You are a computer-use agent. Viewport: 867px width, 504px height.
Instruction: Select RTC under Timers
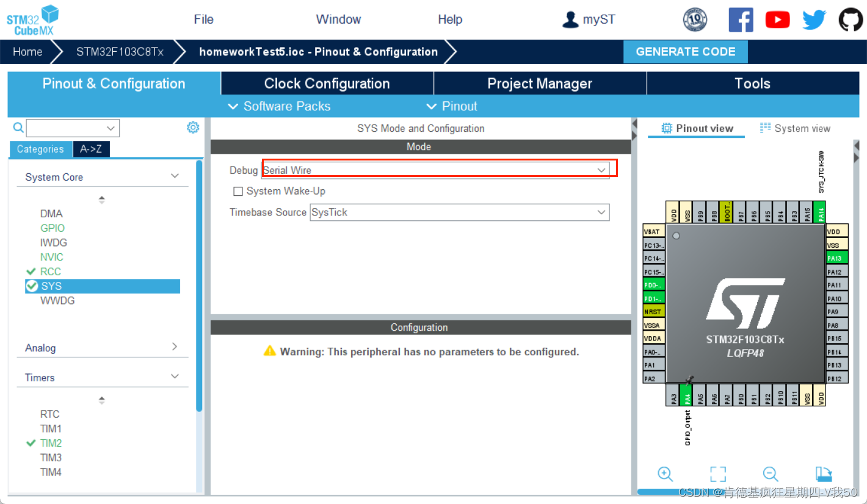pos(50,414)
